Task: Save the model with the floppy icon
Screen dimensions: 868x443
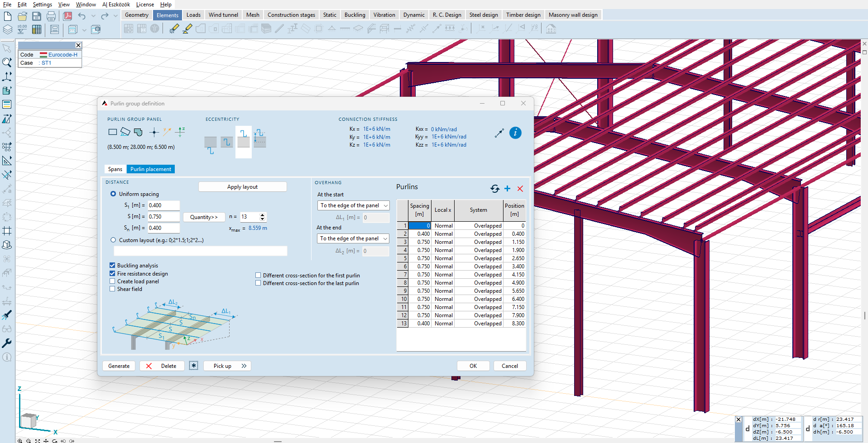Action: pos(37,17)
